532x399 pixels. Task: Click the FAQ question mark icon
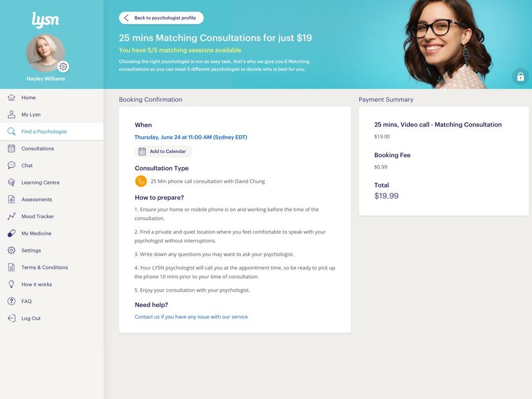[x=11, y=301]
